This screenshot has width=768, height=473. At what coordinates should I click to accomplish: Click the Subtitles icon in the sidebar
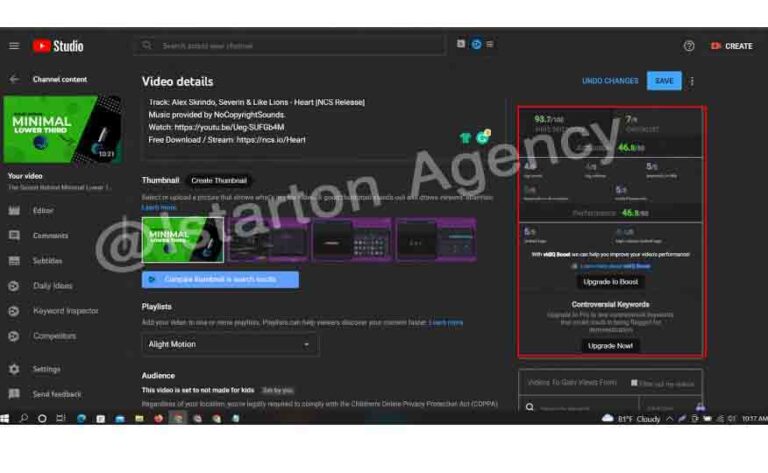(14, 261)
